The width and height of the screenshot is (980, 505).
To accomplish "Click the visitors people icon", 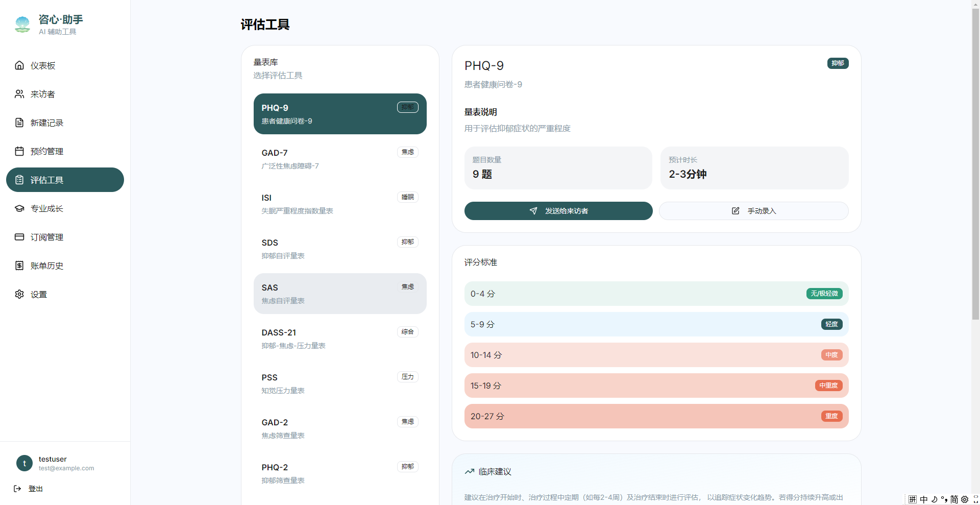I will [x=19, y=94].
